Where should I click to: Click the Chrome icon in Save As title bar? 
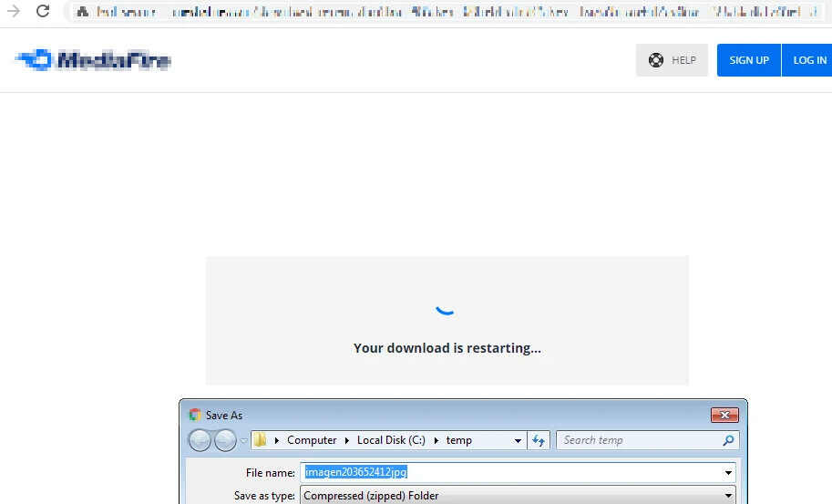pos(195,415)
